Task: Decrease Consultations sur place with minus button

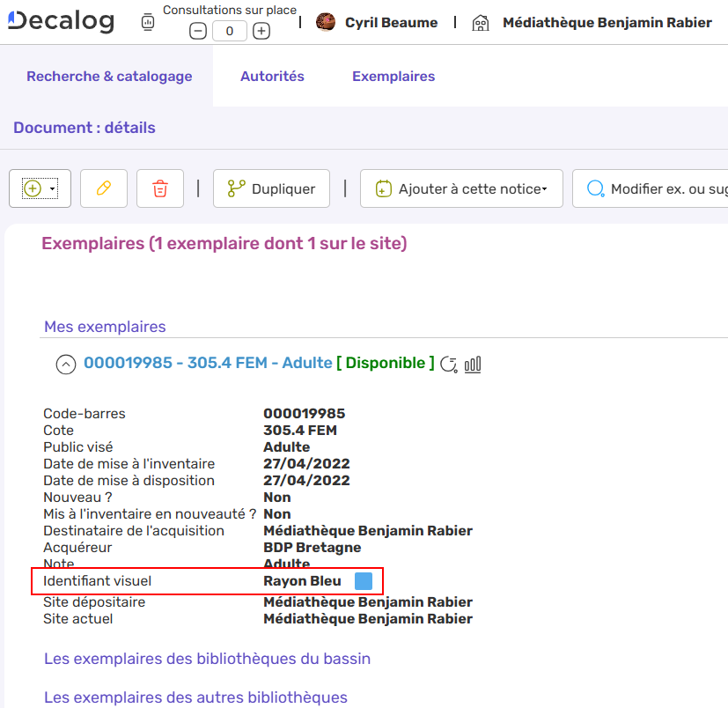Action: 197,30
